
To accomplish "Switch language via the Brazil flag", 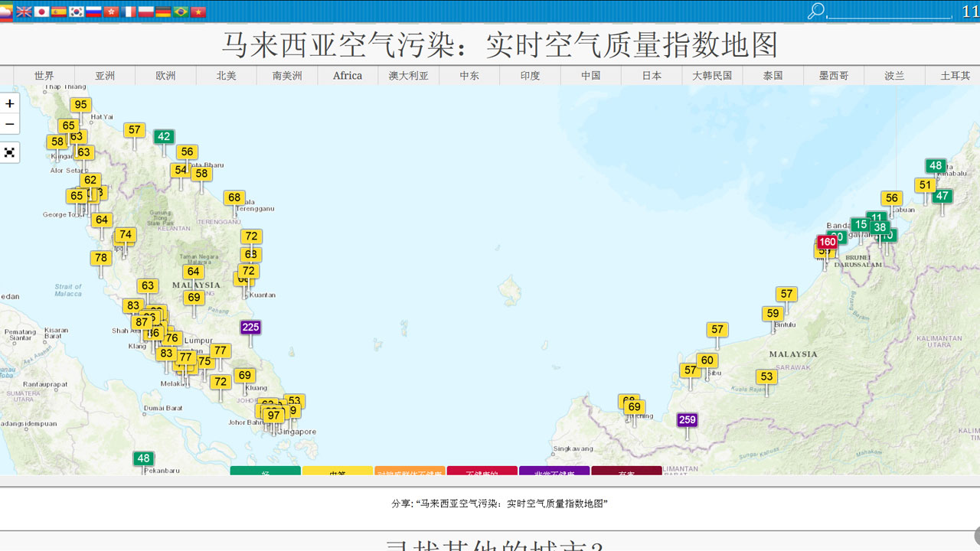I will pyautogui.click(x=181, y=11).
